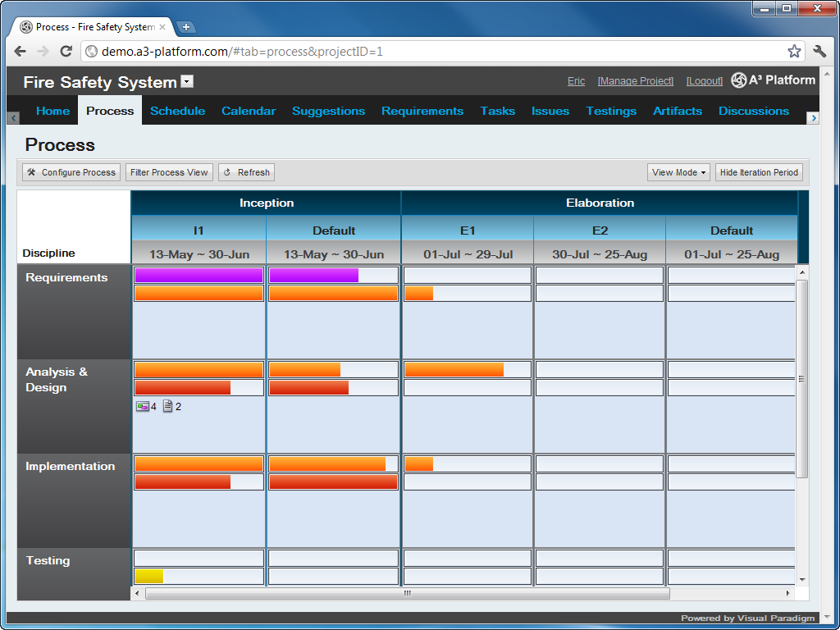Image resolution: width=840 pixels, height=630 pixels.
Task: Select the E2 iteration header
Action: (x=600, y=231)
